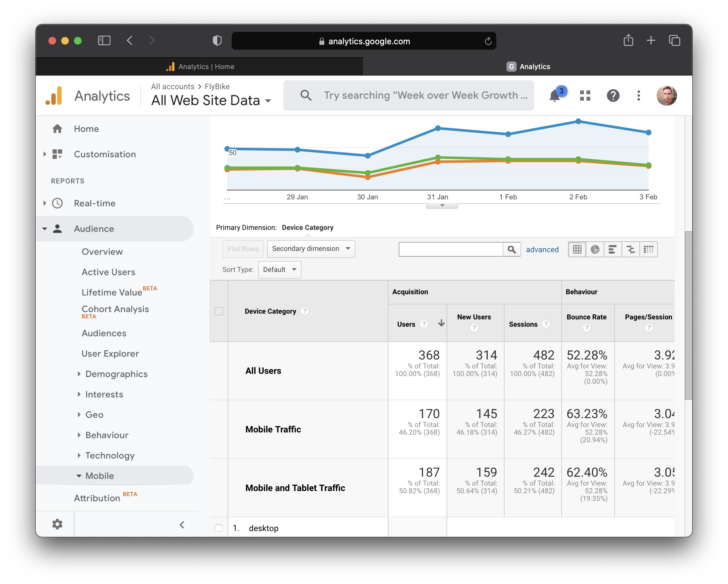Expand the Demographics section

tap(116, 374)
